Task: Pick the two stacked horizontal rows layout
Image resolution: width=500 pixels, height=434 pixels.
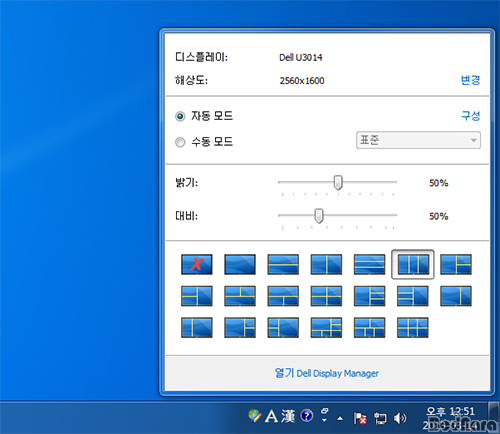Action: click(x=283, y=264)
